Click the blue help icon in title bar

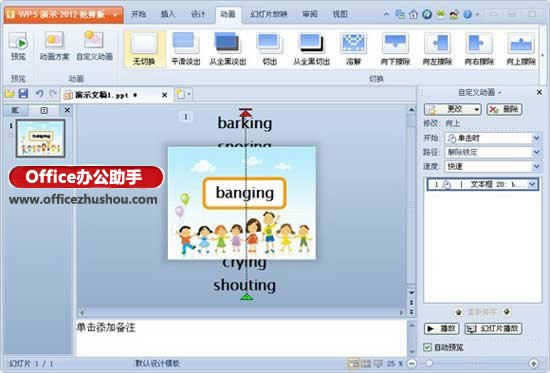click(x=468, y=14)
